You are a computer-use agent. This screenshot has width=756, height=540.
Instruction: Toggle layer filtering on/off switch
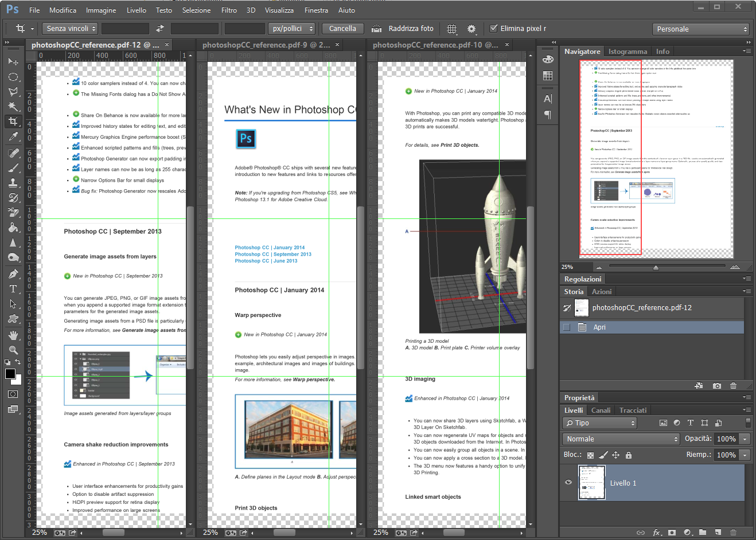tap(748, 422)
